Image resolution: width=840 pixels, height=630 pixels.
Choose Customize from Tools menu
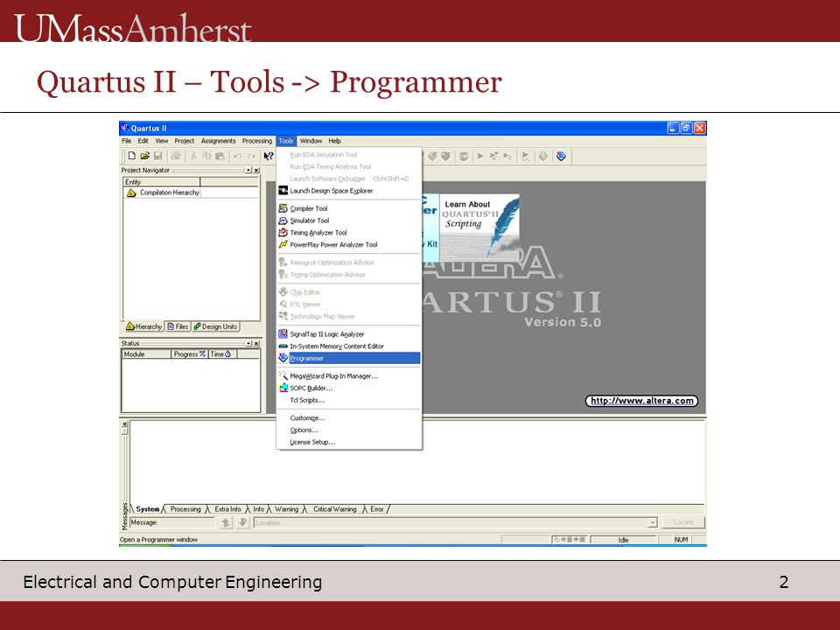(349, 418)
